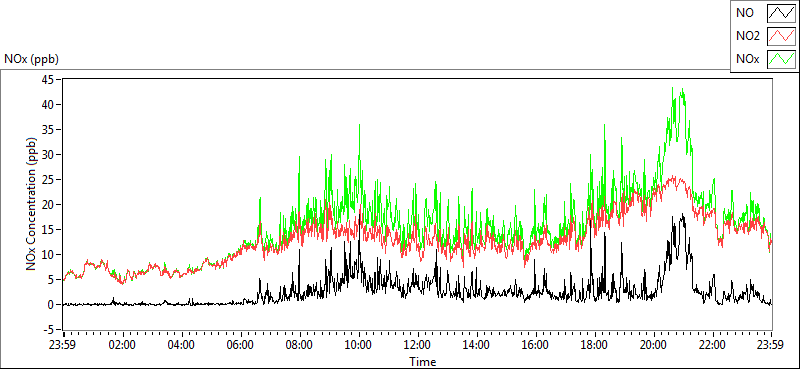800x369 pixels.
Task: Click the 15 y-axis tick label
Action: [x=49, y=229]
